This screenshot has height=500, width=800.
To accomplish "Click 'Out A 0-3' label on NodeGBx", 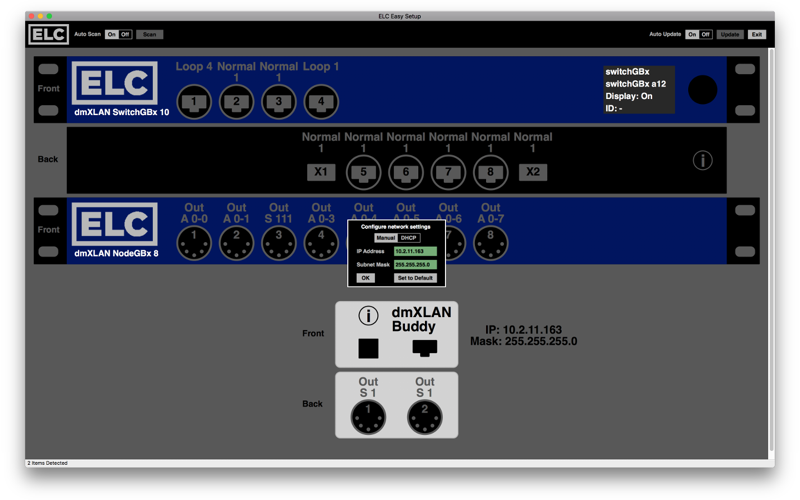I will tap(321, 213).
